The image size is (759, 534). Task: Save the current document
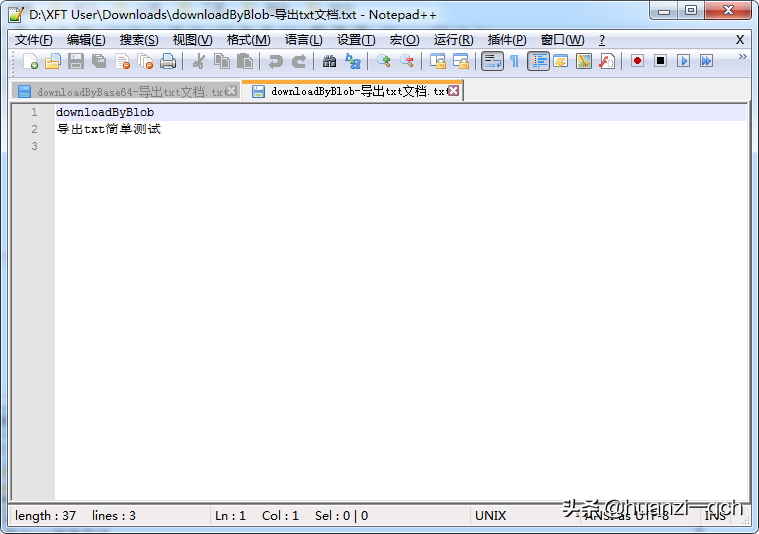point(76,61)
